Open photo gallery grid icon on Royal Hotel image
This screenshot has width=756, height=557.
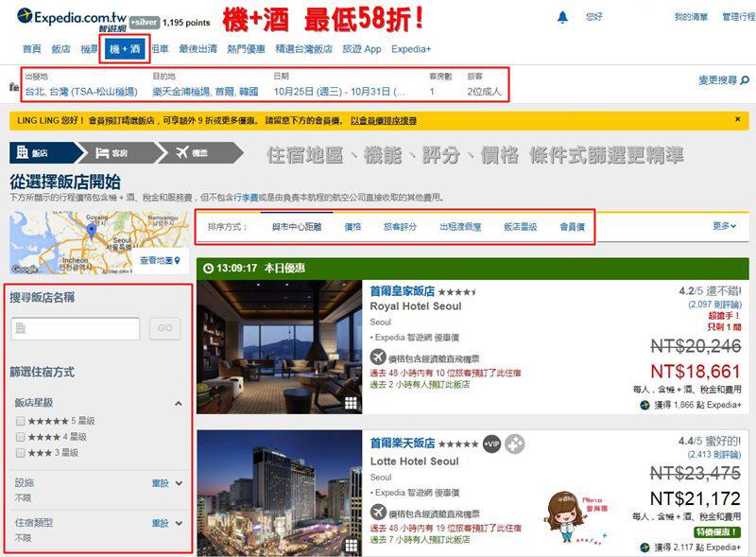pos(351,403)
